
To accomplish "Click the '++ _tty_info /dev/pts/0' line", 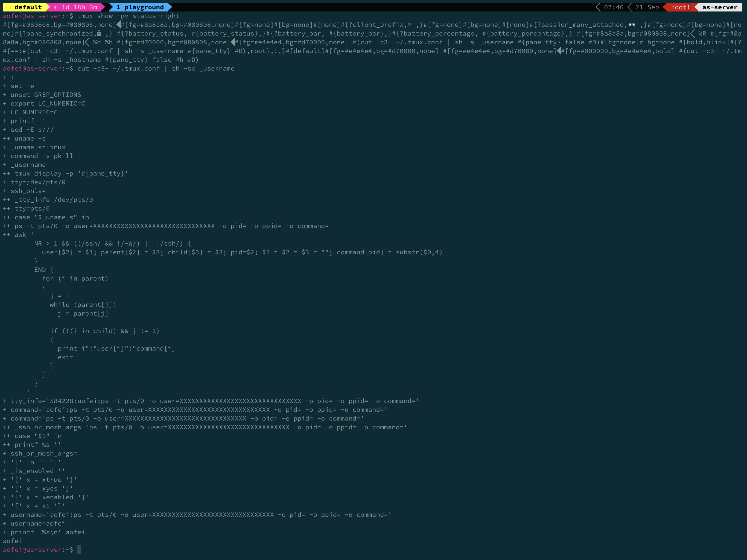I will pos(48,200).
